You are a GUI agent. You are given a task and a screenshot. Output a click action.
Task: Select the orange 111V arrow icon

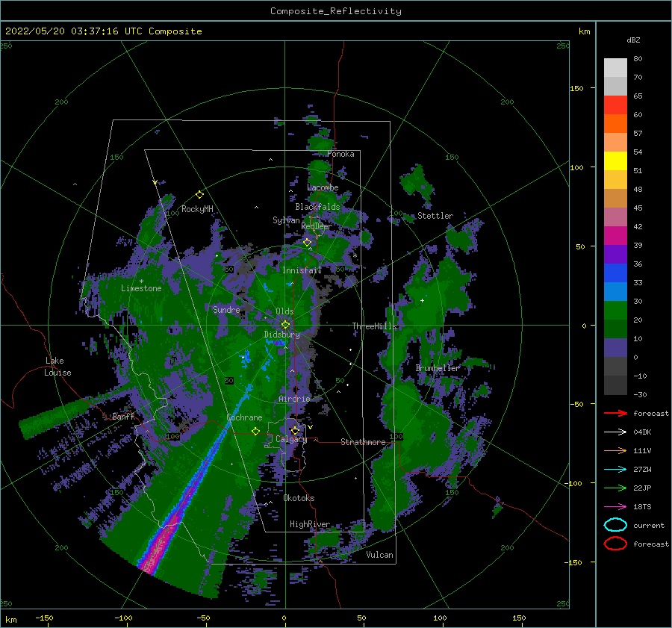click(x=615, y=450)
